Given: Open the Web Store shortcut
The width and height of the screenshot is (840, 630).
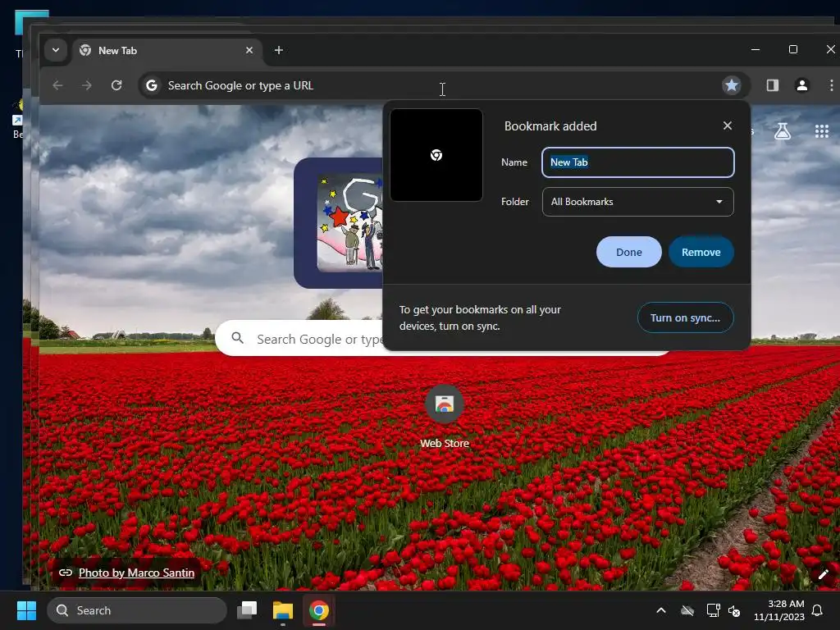Looking at the screenshot, I should coord(444,416).
